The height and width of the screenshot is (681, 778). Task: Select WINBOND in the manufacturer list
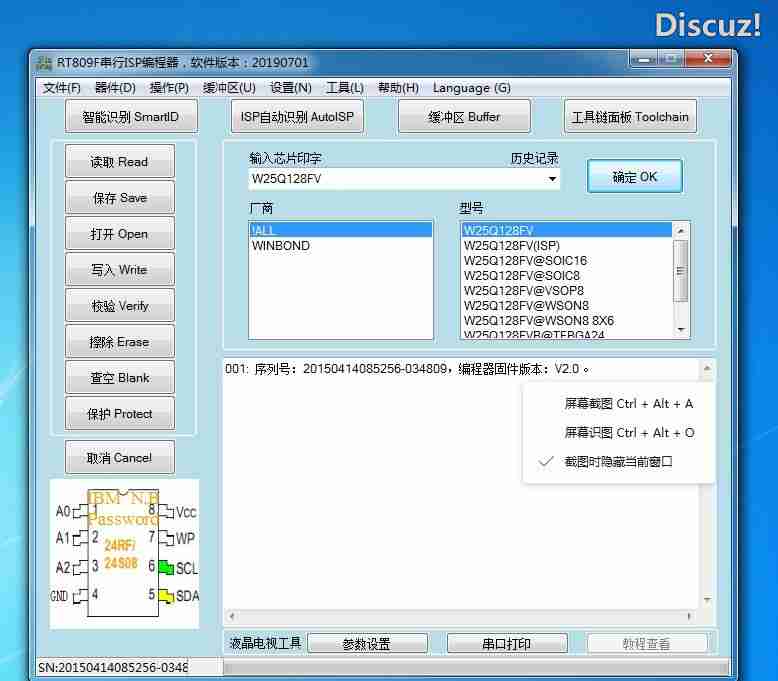coord(281,246)
